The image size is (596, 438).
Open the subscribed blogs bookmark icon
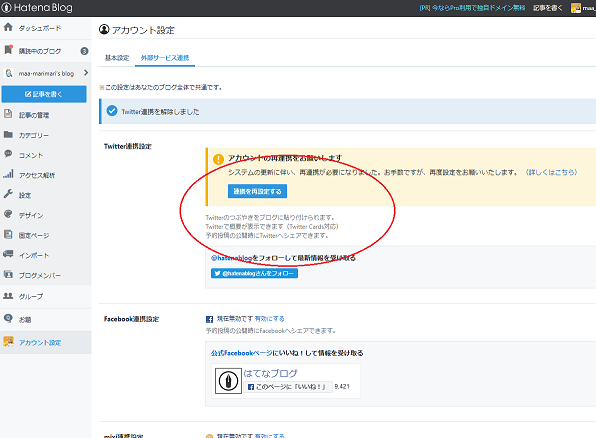coord(8,49)
